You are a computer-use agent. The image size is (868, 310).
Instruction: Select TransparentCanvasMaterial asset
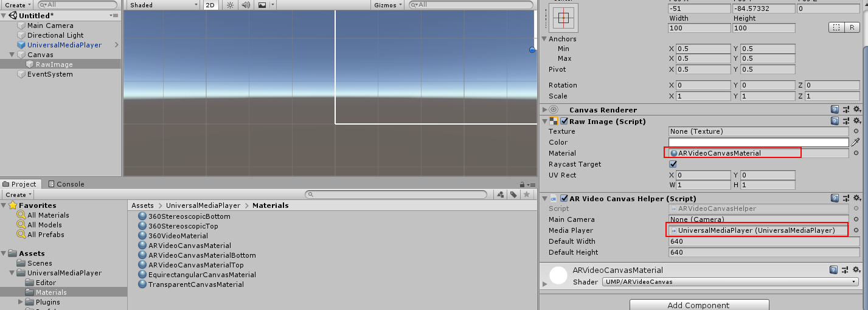click(x=196, y=284)
